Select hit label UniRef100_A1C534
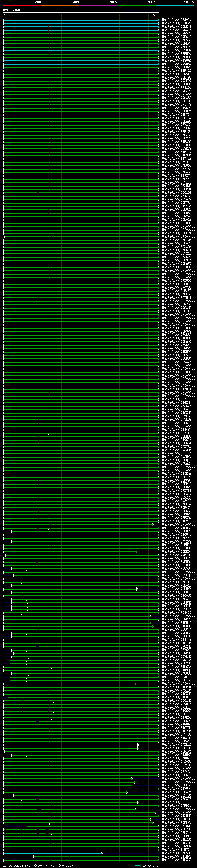Viewport: 197px width, 868px height. click(x=176, y=568)
